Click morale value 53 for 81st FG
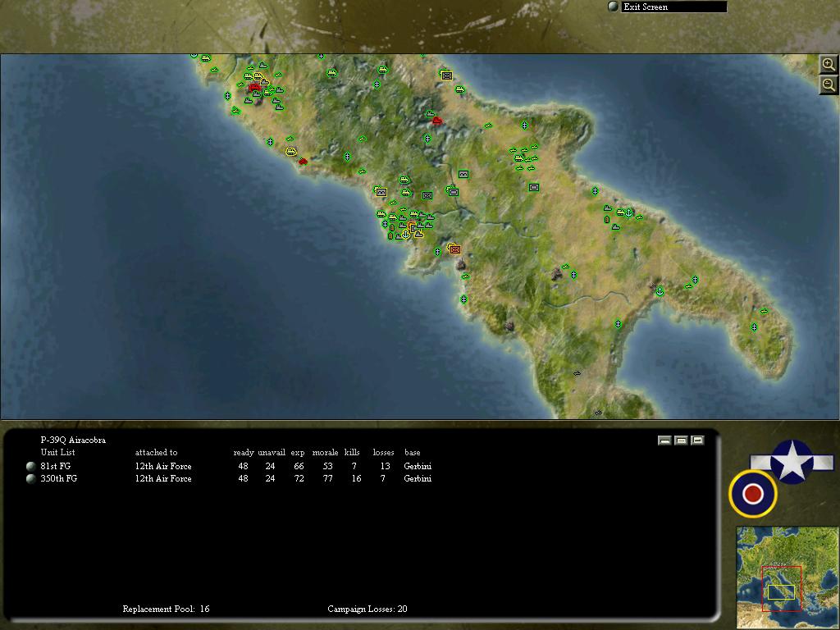 point(328,466)
